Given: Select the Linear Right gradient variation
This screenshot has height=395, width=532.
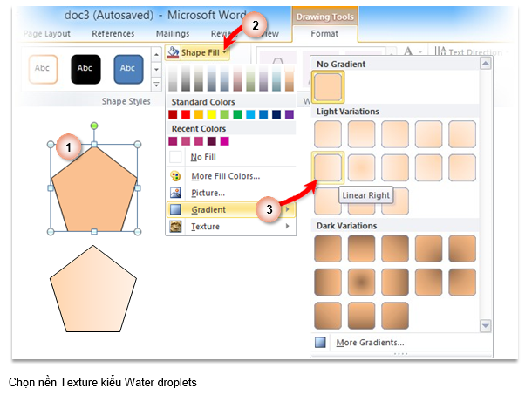Looking at the screenshot, I should pos(329,167).
